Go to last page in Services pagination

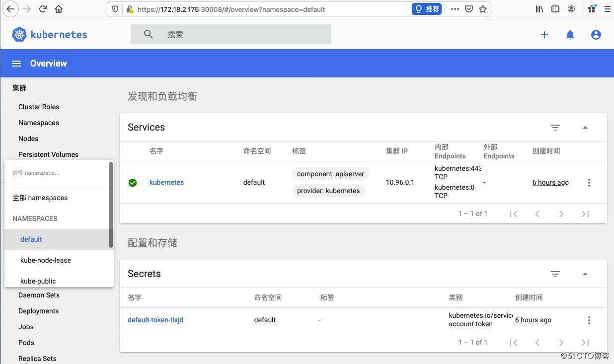tap(585, 214)
